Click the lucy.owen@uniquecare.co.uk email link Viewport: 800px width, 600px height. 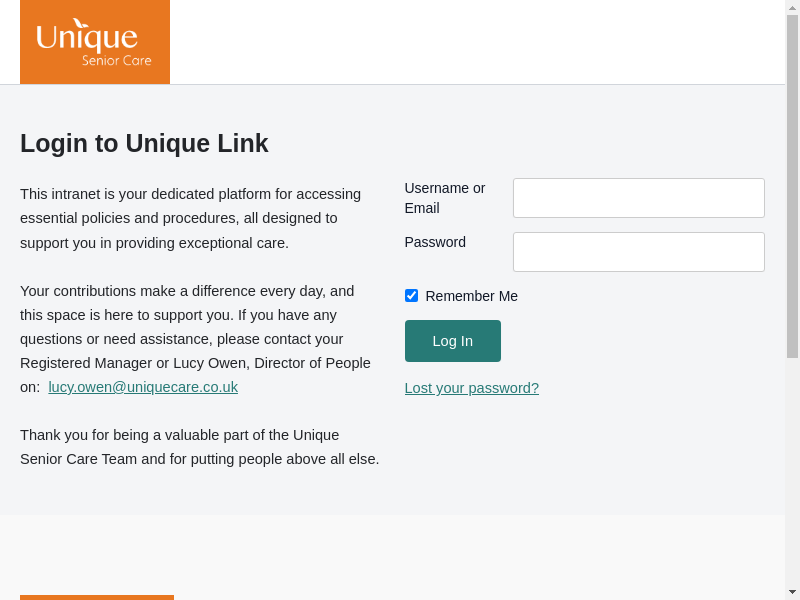(143, 387)
